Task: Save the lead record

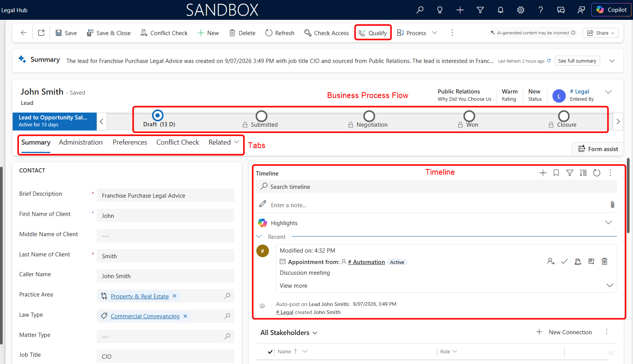Action: [x=66, y=33]
